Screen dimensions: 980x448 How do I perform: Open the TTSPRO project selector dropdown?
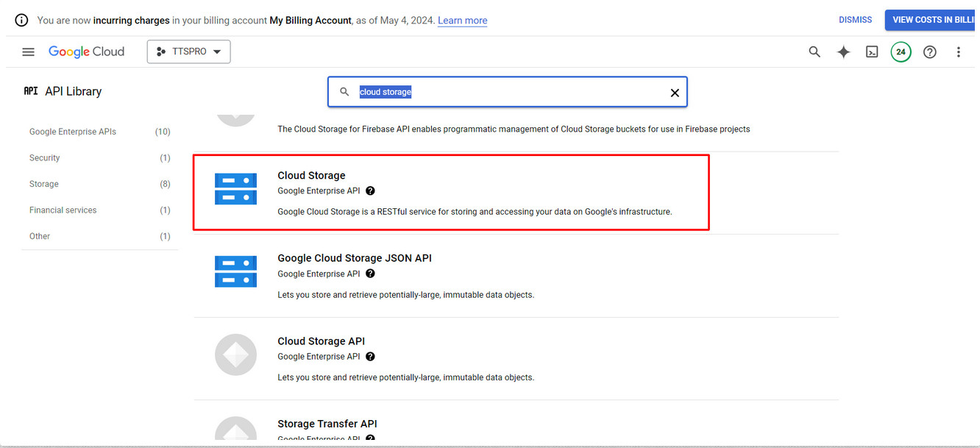click(188, 51)
